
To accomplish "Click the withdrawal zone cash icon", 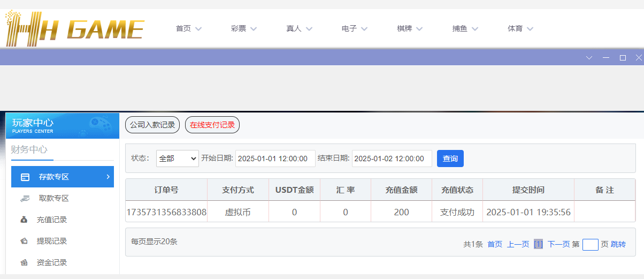I will 25,198.
